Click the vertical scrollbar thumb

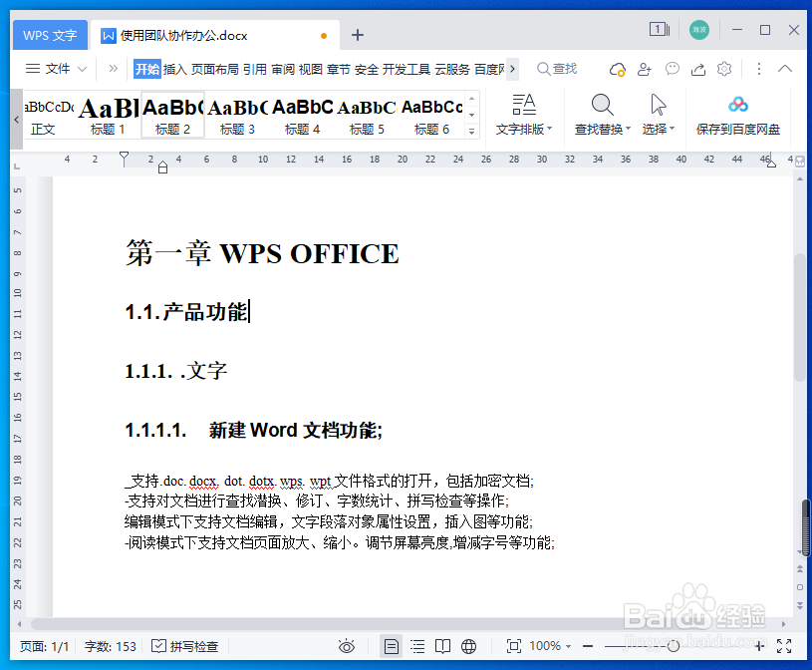[x=800, y=316]
